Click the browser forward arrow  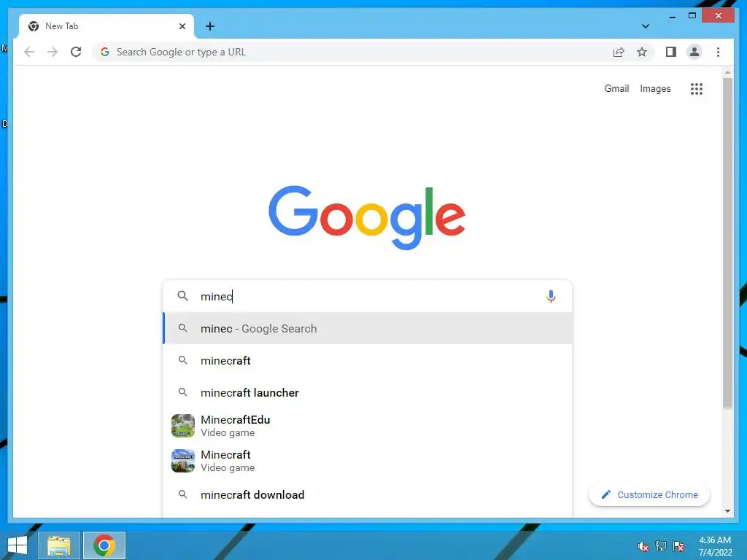click(53, 52)
